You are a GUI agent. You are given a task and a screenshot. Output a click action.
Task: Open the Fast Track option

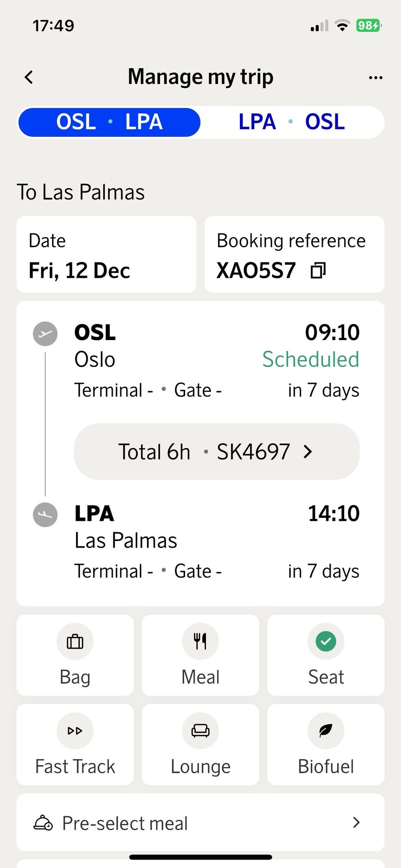(75, 744)
